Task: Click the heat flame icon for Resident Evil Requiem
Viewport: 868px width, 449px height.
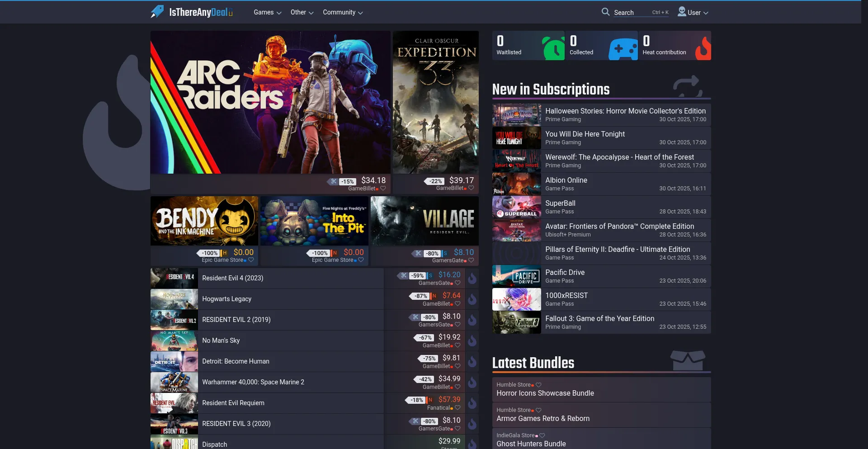Action: pyautogui.click(x=472, y=403)
